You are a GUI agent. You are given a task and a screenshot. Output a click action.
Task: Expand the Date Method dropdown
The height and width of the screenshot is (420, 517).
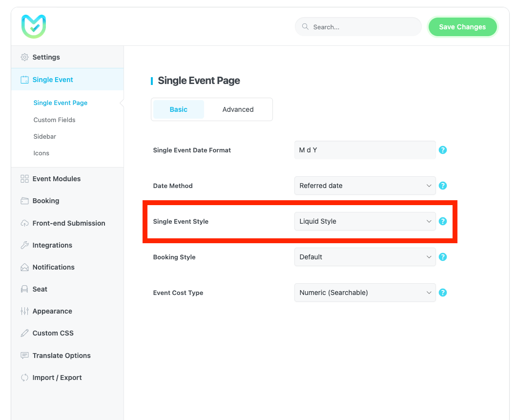365,186
